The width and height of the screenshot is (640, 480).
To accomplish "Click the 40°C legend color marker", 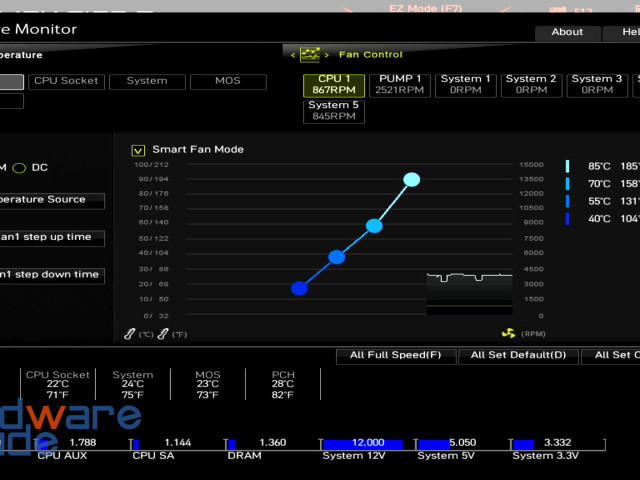I will click(x=568, y=218).
